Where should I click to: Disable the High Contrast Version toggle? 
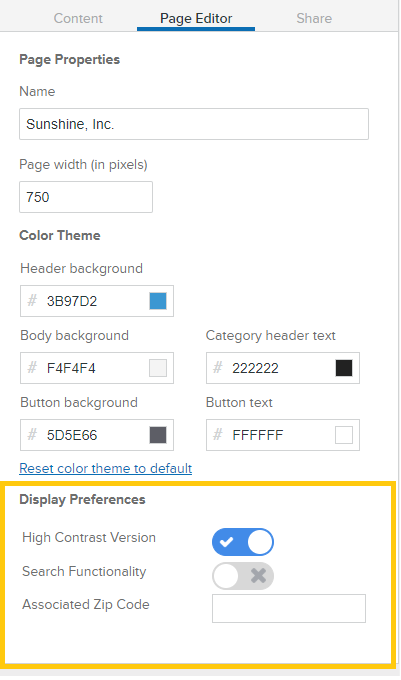243,542
